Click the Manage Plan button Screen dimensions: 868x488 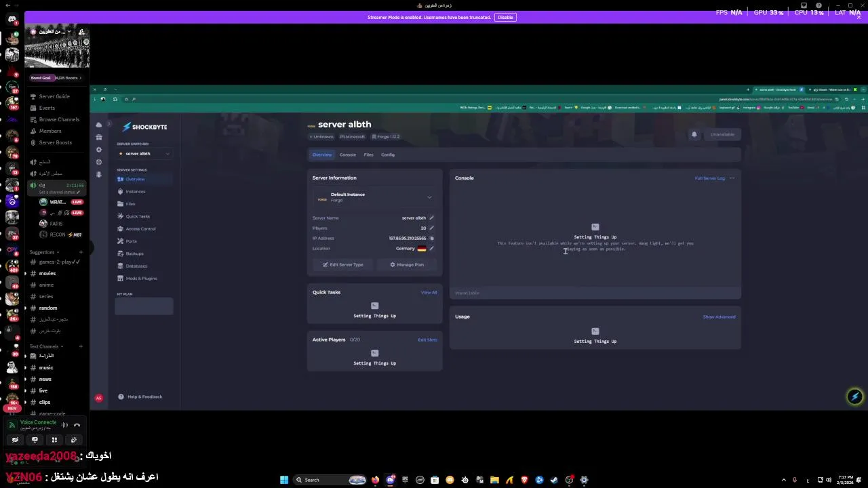coord(407,264)
